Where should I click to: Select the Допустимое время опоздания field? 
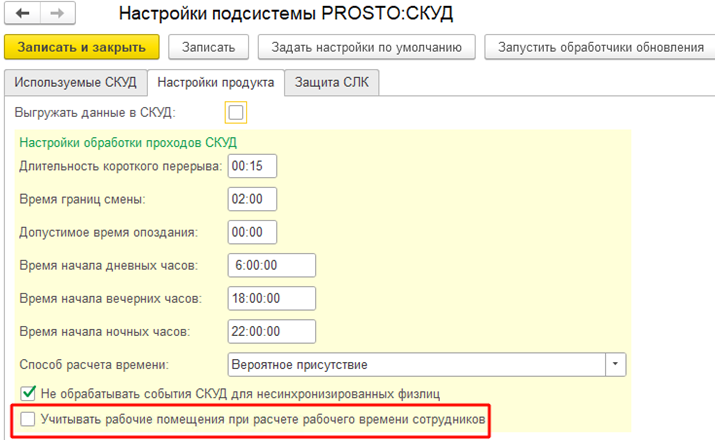252,232
